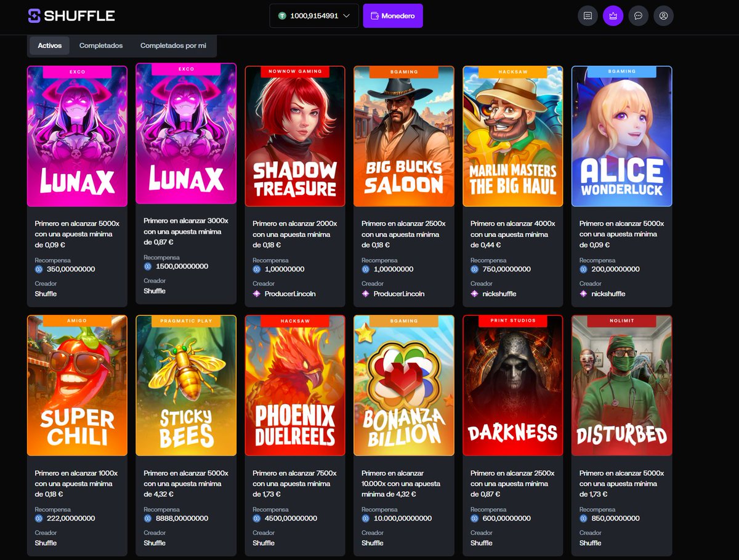Screen dimensions: 739x560
Task: Click the reward coin icon next to 200,00000000
Action: tap(584, 269)
